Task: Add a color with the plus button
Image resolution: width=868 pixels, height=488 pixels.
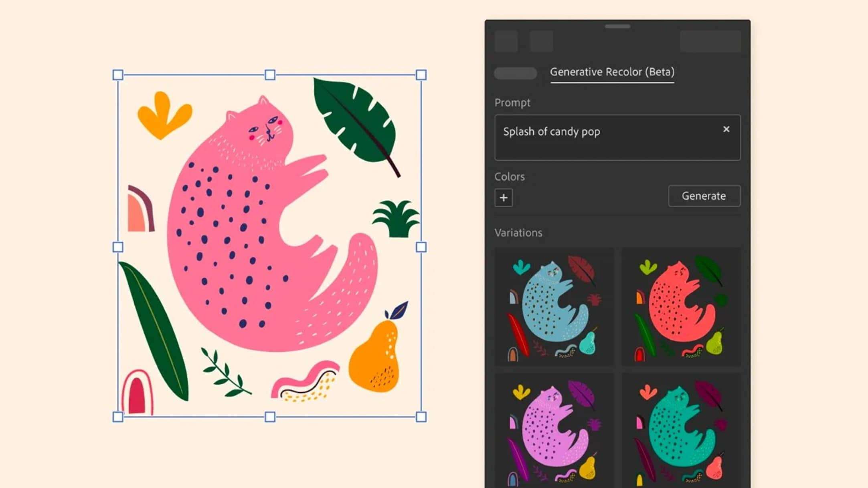Action: 504,198
